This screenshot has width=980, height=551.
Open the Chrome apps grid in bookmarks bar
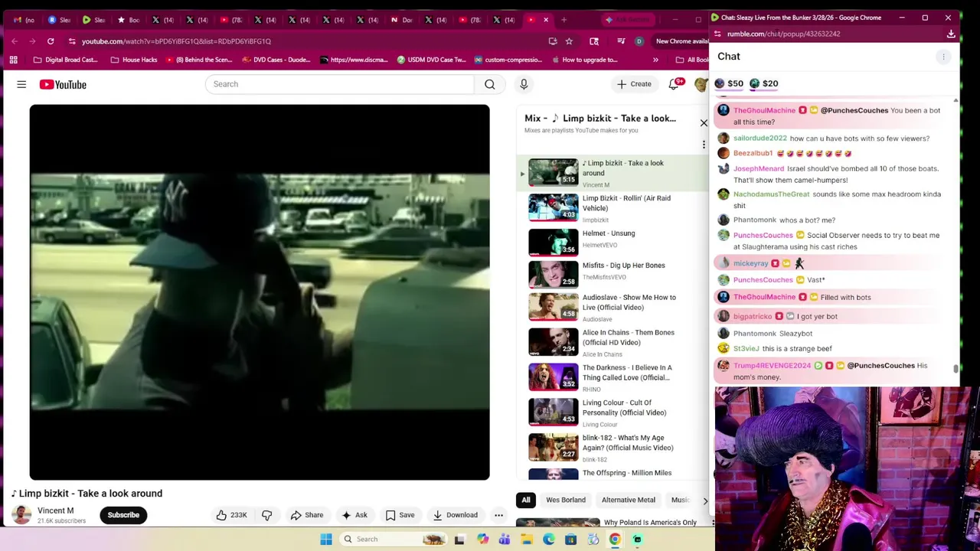click(x=13, y=60)
